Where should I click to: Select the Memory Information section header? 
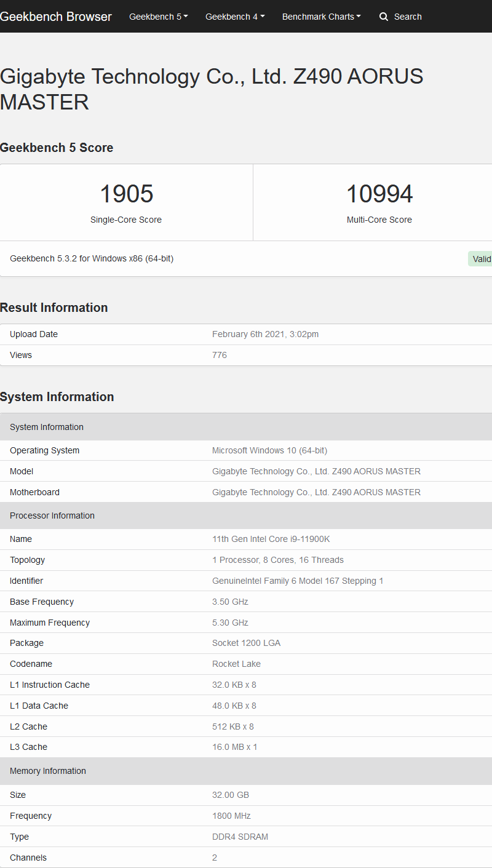coord(48,771)
